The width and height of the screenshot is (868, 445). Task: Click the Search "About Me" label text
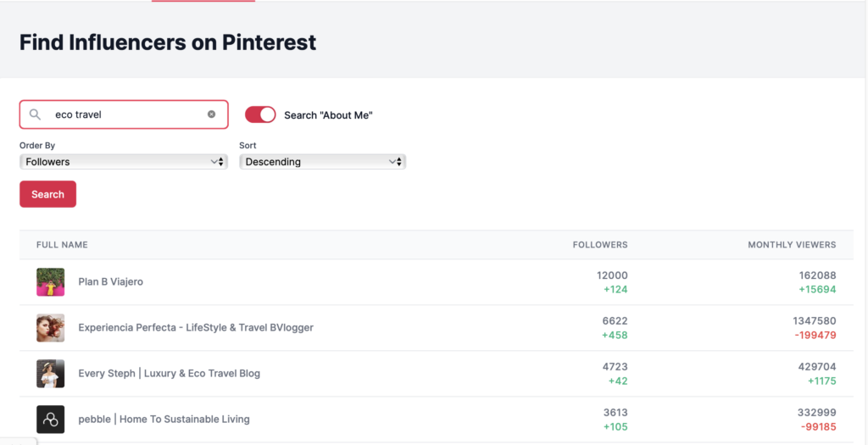[328, 115]
